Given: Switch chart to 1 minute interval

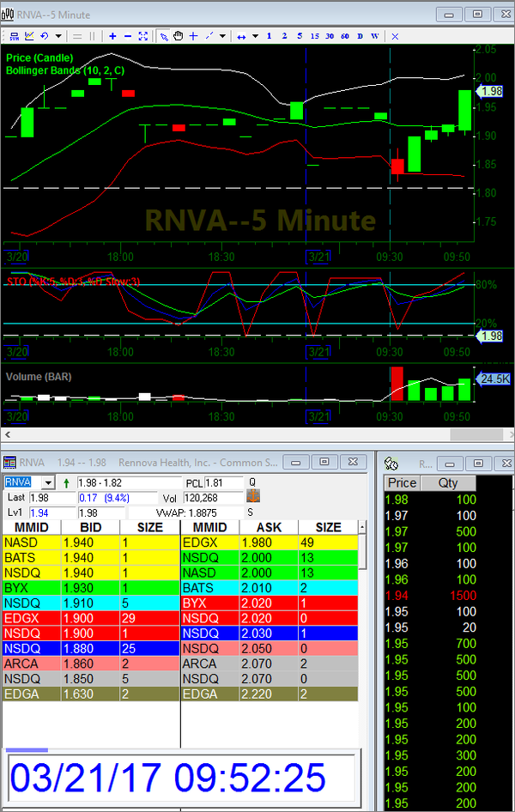Looking at the screenshot, I should 269,36.
